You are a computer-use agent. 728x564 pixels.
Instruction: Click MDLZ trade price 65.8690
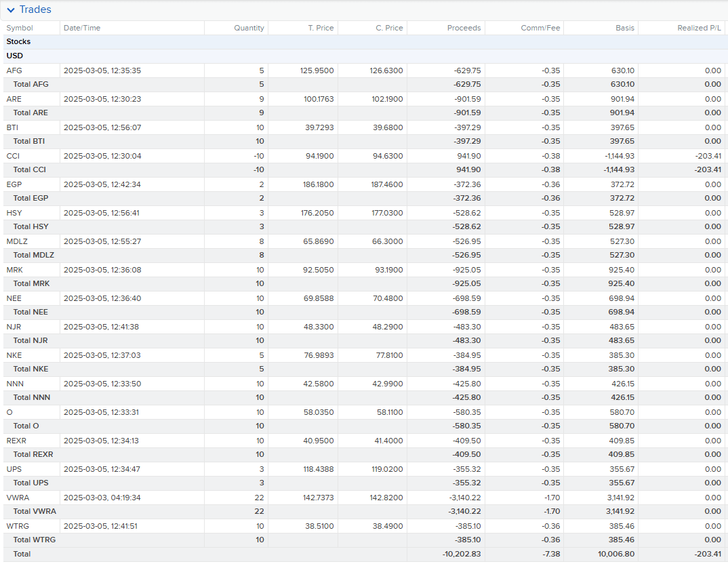319,241
